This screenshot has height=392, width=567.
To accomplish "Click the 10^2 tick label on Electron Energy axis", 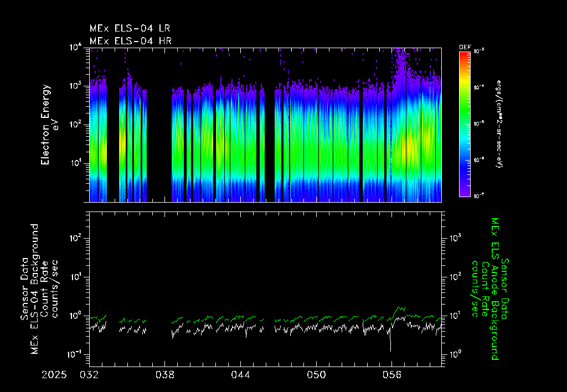I will pos(76,125).
